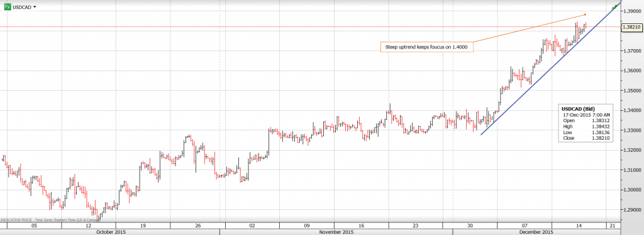Image resolution: width=644 pixels, height=235 pixels.
Task: Click the 14 date label on time axis
Action: pyautogui.click(x=579, y=226)
